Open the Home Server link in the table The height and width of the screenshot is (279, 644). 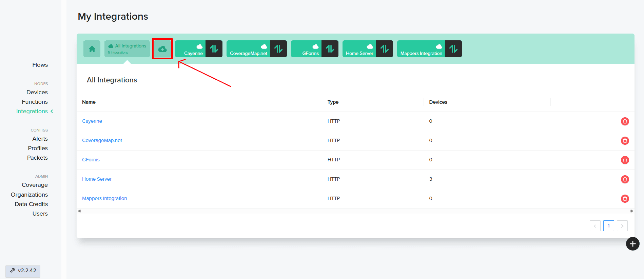click(x=97, y=179)
